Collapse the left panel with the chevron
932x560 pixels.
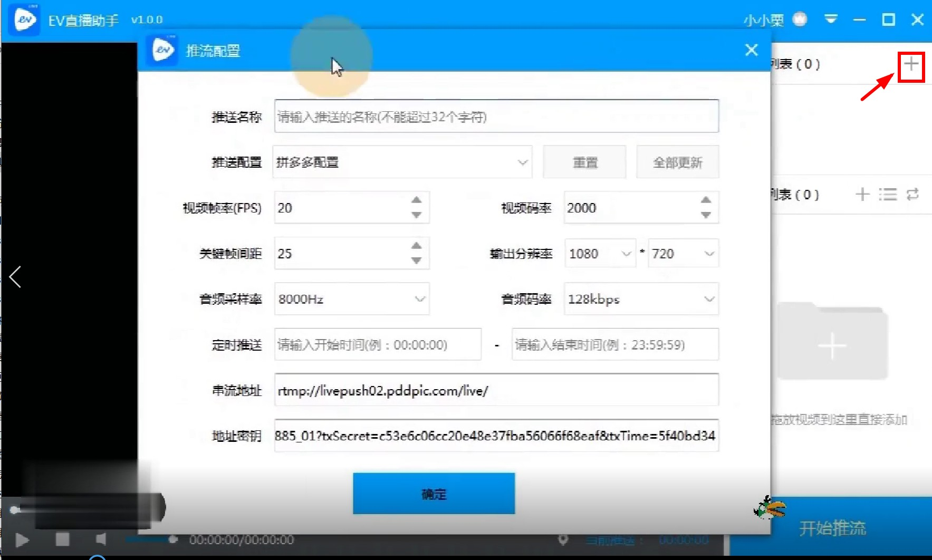[x=15, y=277]
